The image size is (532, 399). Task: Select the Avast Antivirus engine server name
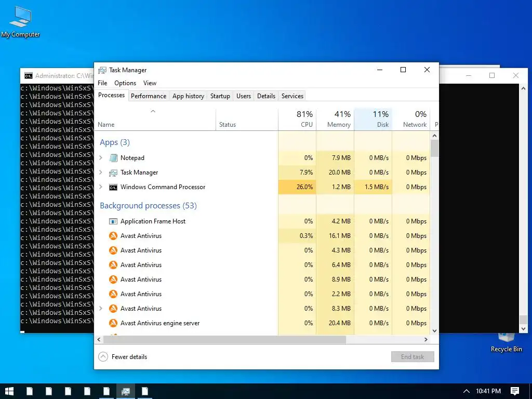(160, 323)
